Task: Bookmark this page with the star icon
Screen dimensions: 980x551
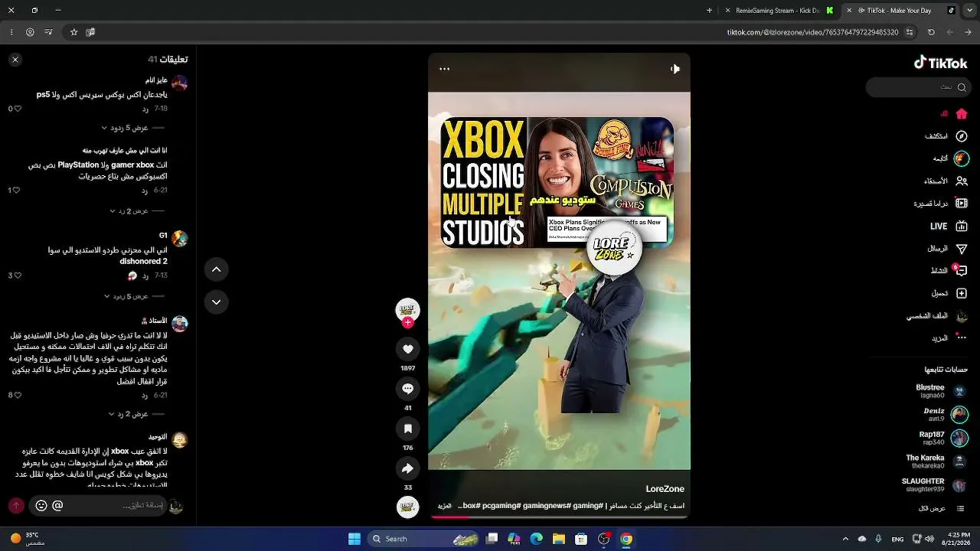Action: pyautogui.click(x=73, y=32)
